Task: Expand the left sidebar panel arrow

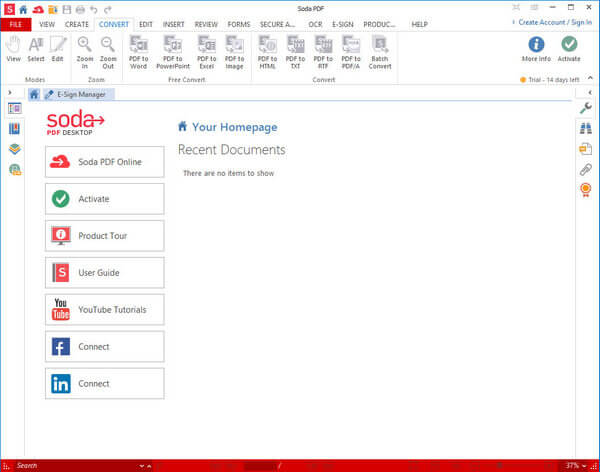Action: (x=10, y=93)
